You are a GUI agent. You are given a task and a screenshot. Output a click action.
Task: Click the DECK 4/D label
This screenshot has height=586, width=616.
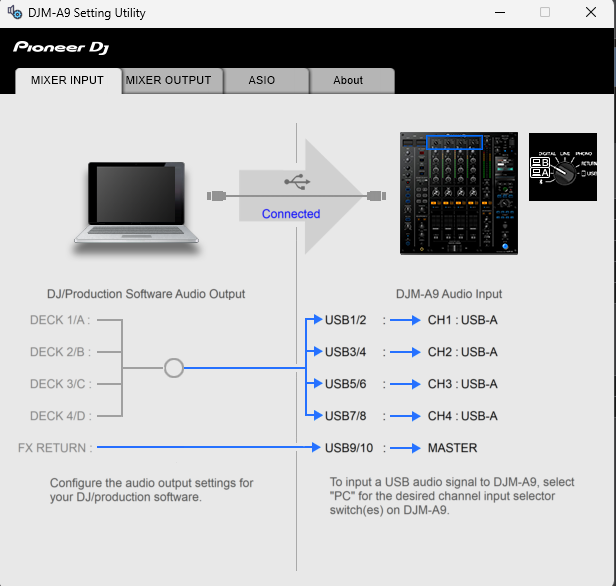60,416
